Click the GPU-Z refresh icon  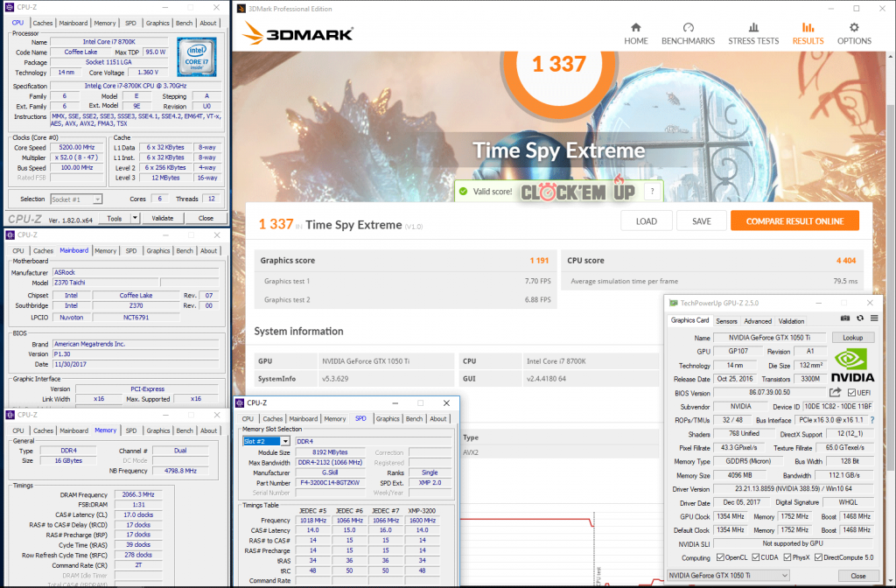click(x=860, y=318)
